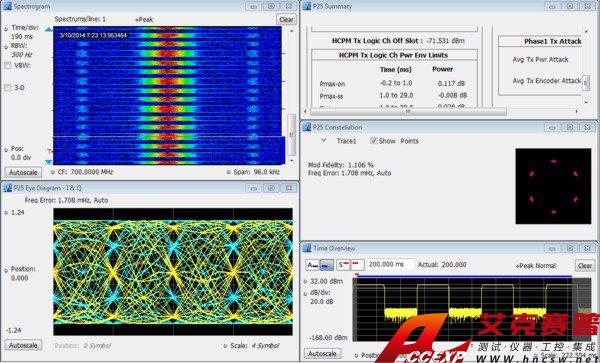Enable the VBW checkbox
Viewport: 600px width, 363px height.
pos(8,66)
